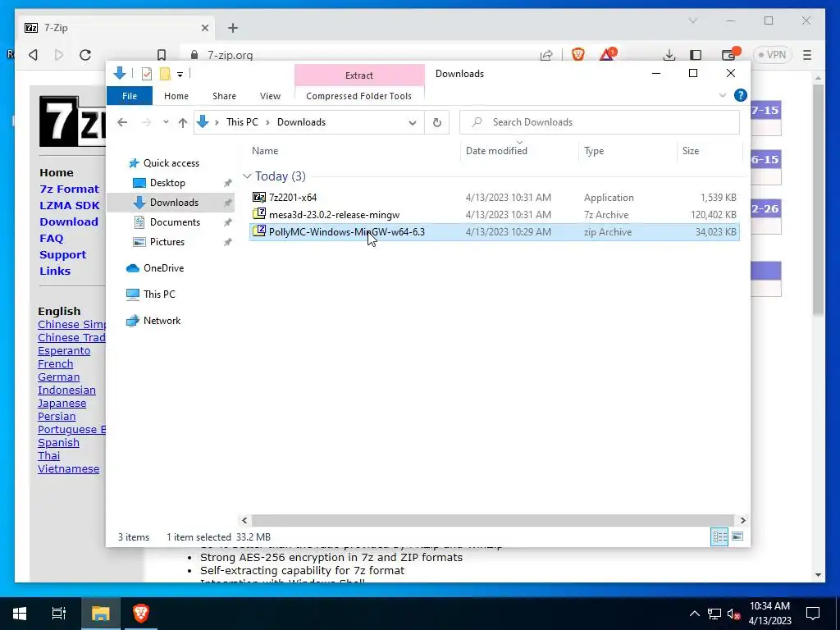Switch to Large icons view layout
Image resolution: width=840 pixels, height=630 pixels.
coord(737,536)
